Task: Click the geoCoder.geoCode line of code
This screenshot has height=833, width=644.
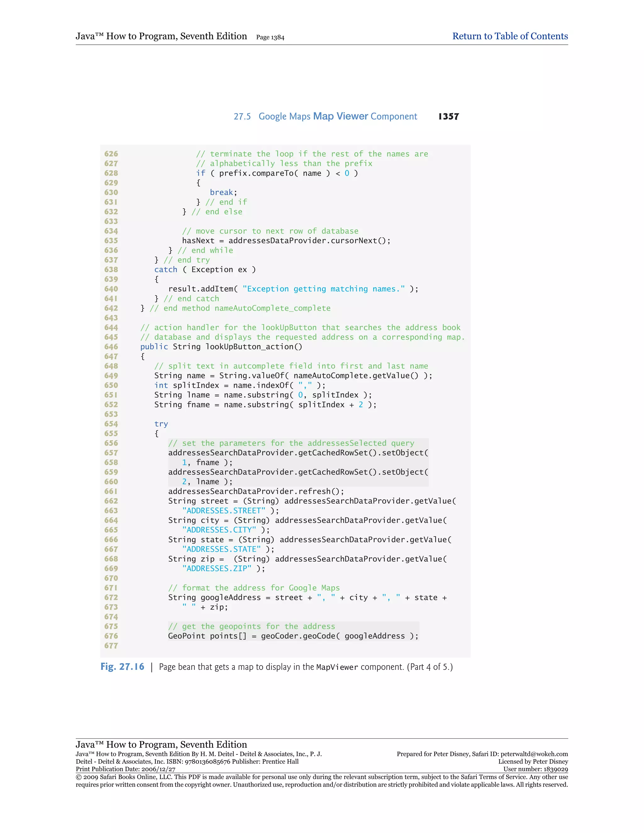Action: pyautogui.click(x=293, y=636)
